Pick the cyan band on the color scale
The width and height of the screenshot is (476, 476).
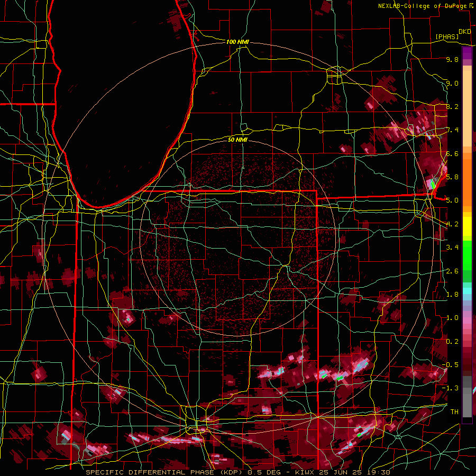pyautogui.click(x=467, y=291)
